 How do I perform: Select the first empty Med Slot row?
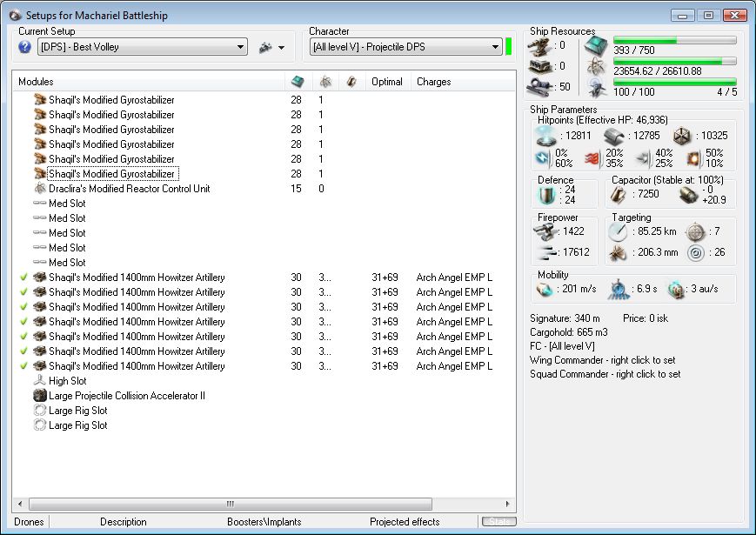click(67, 204)
